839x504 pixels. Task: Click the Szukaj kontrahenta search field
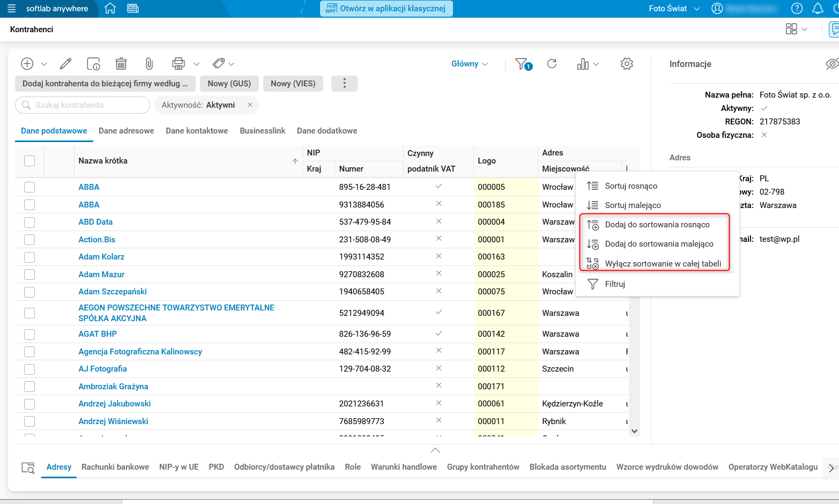click(x=83, y=105)
